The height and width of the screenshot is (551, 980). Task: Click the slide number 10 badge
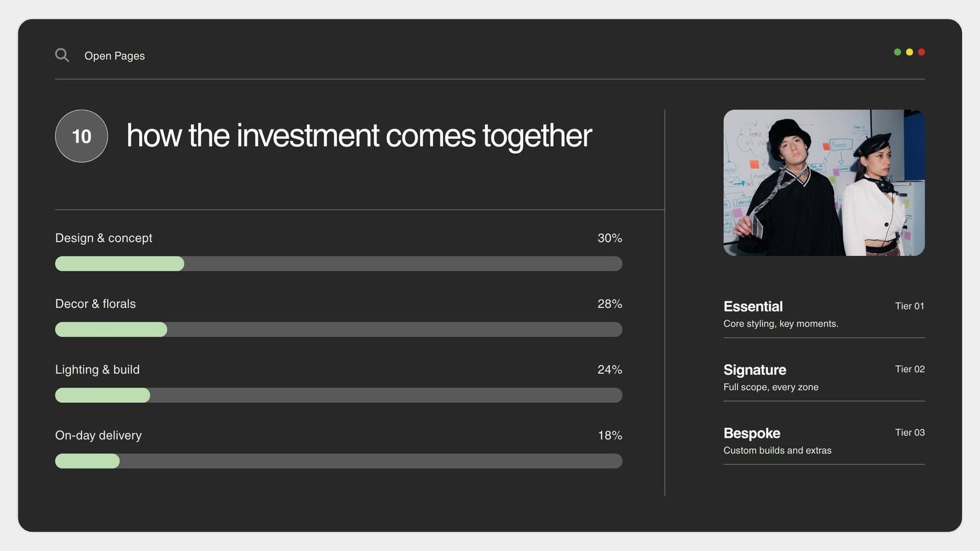[x=81, y=136]
